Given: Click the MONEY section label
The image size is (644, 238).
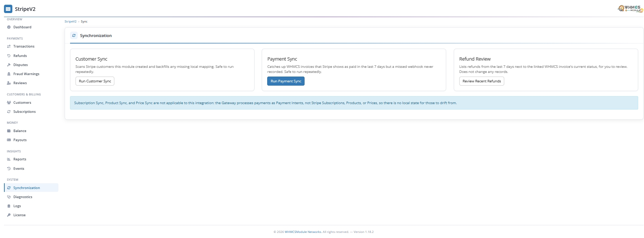Looking at the screenshot, I should point(12,123).
